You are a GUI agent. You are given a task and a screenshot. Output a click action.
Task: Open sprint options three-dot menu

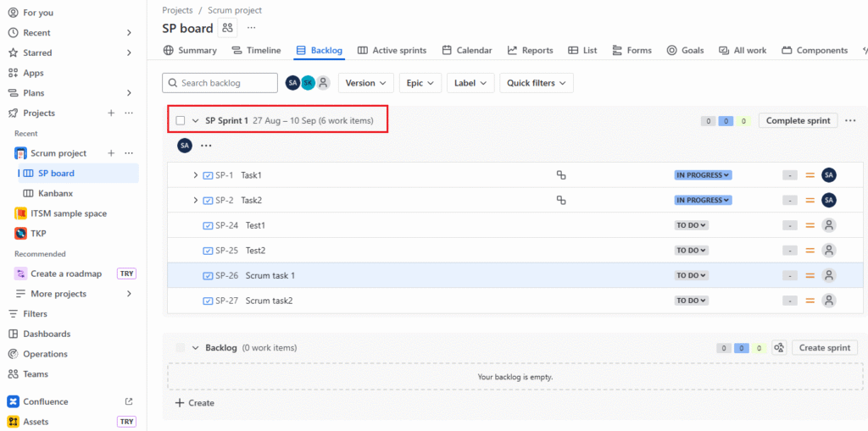pyautogui.click(x=850, y=120)
